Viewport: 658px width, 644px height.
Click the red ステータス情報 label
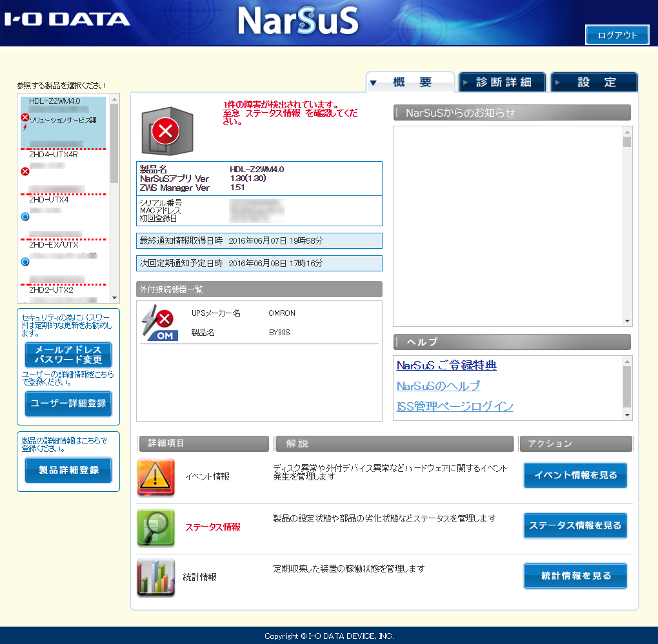click(x=213, y=527)
